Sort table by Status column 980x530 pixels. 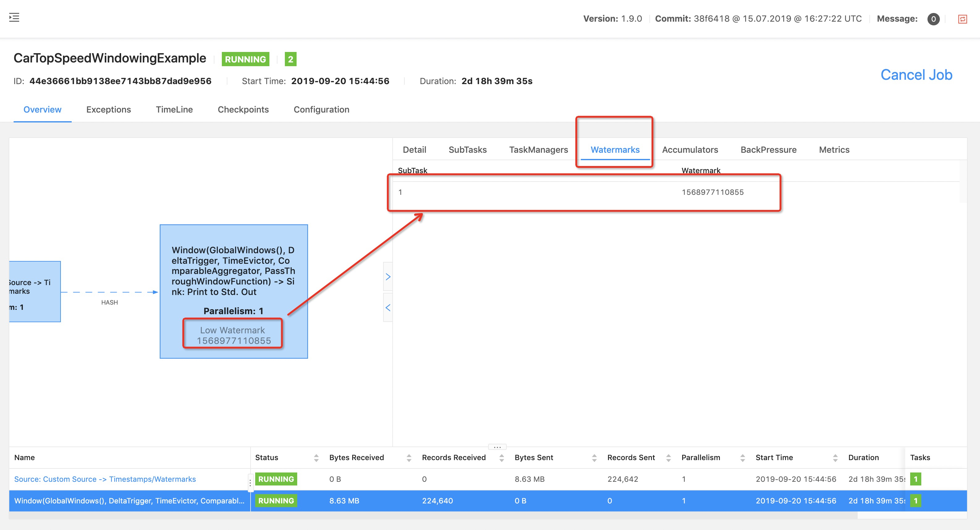[x=316, y=458]
